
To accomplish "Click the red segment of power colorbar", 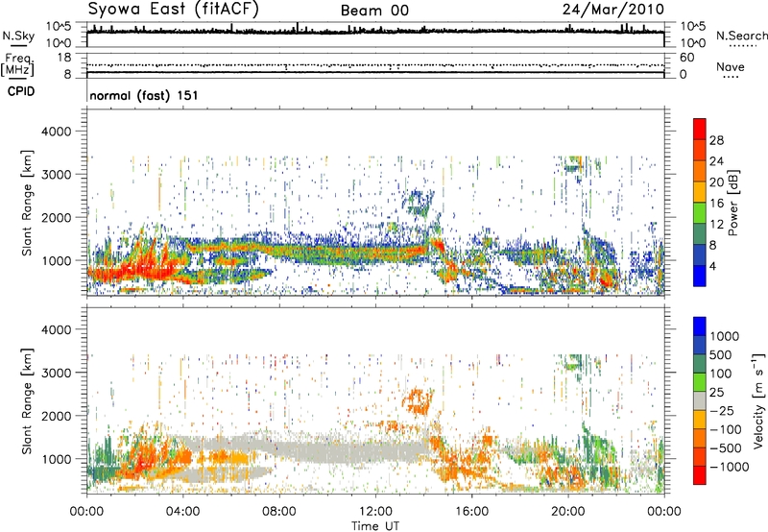I will [x=700, y=129].
